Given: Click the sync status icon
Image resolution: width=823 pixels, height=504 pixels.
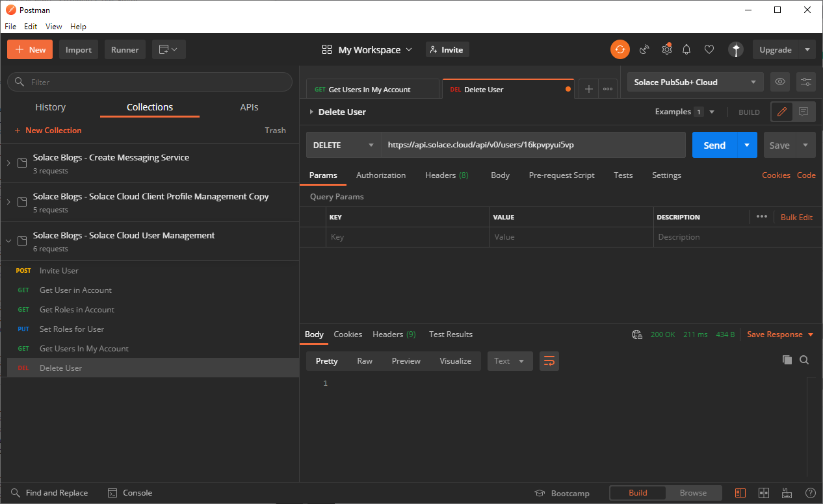Looking at the screenshot, I should click(x=620, y=49).
